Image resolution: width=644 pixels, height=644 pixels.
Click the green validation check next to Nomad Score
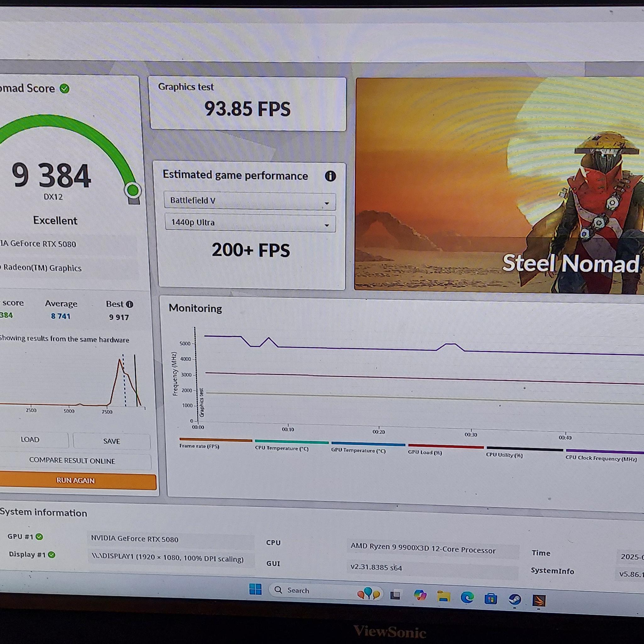pyautogui.click(x=64, y=89)
